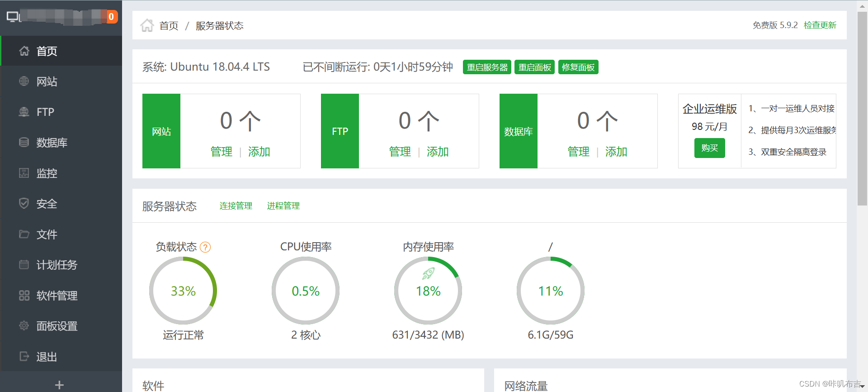Click the 0.5% CPU usage gauge
This screenshot has width=868, height=392.
click(x=306, y=291)
